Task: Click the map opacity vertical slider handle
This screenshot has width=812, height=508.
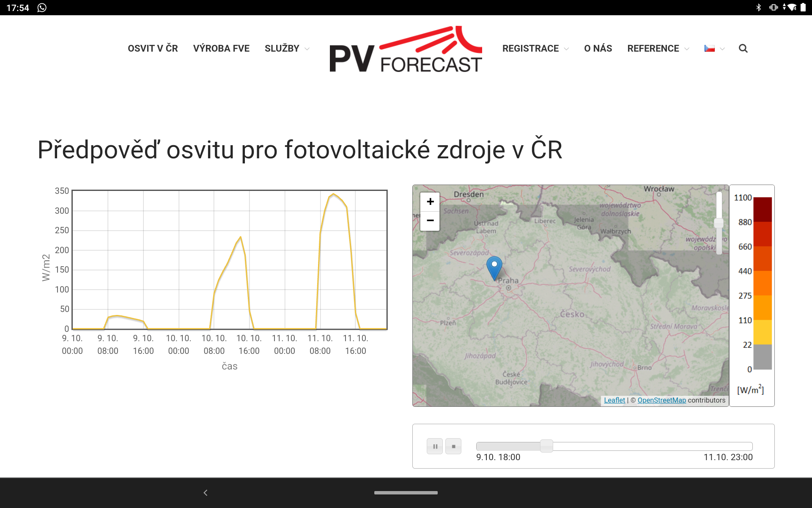Action: click(719, 223)
